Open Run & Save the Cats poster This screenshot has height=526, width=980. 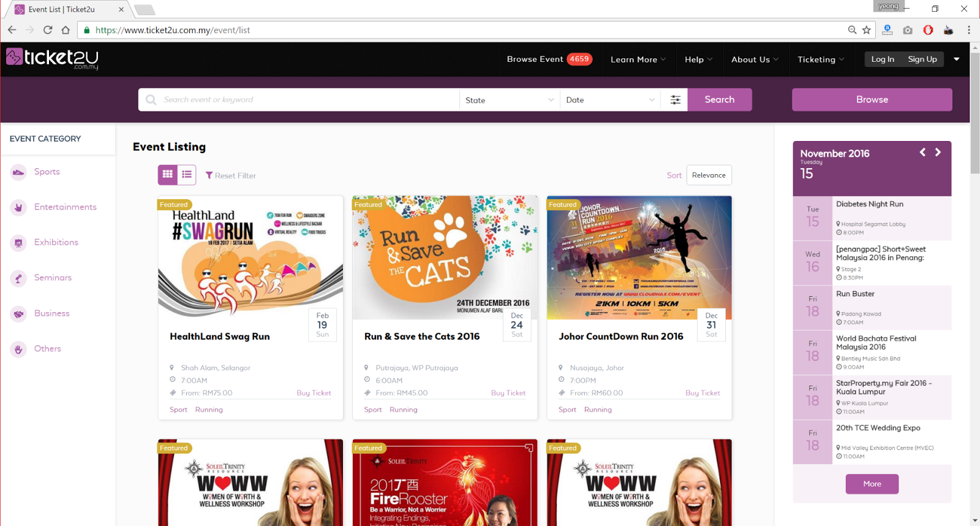coord(445,257)
